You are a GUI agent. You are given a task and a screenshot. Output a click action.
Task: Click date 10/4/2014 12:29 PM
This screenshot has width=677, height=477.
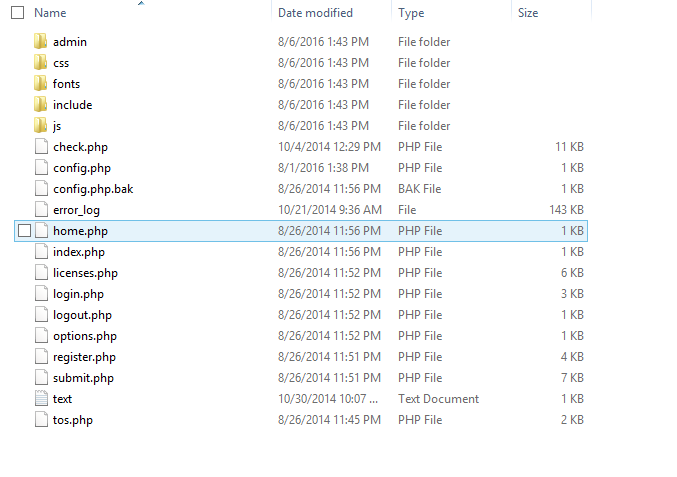329,147
